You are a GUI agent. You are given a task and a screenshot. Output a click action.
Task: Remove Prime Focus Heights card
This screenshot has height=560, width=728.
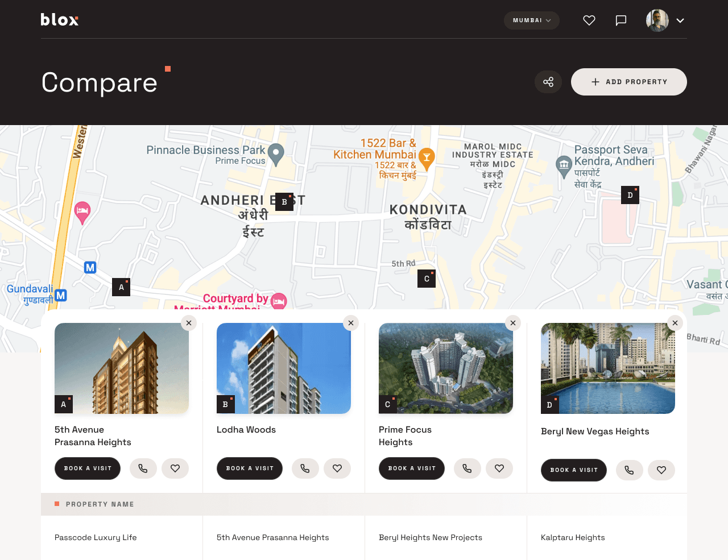tap(513, 323)
